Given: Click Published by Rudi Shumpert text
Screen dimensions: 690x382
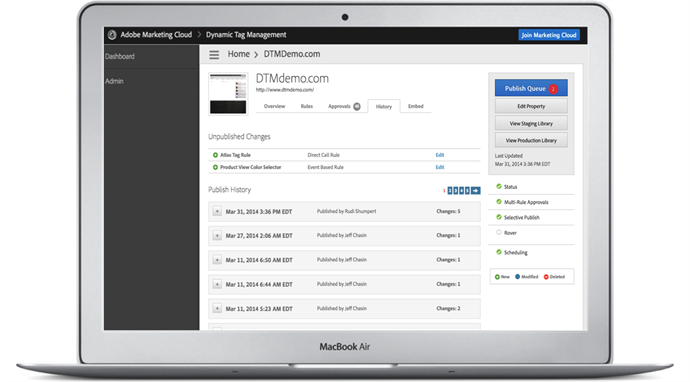Looking at the screenshot, I should click(x=347, y=211).
